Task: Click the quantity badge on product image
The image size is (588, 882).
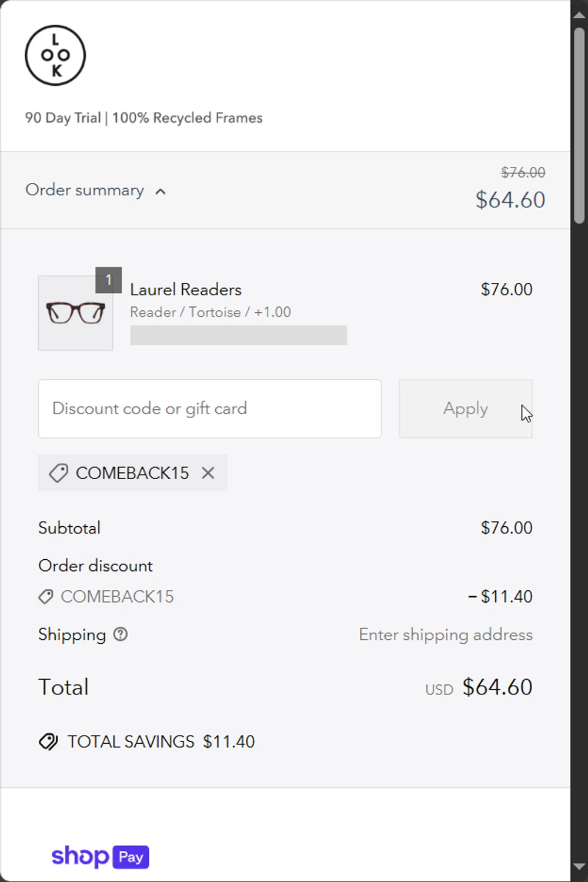Action: 109,280
